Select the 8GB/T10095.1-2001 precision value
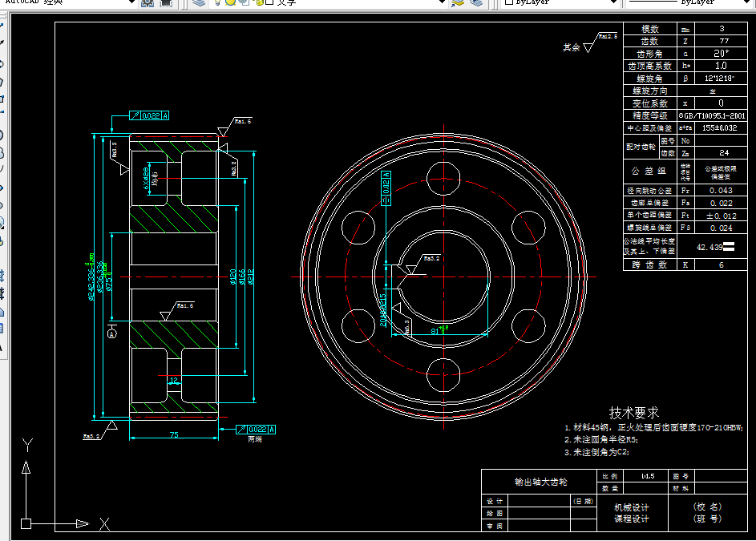Viewport: 756px width, 541px height. click(x=712, y=115)
